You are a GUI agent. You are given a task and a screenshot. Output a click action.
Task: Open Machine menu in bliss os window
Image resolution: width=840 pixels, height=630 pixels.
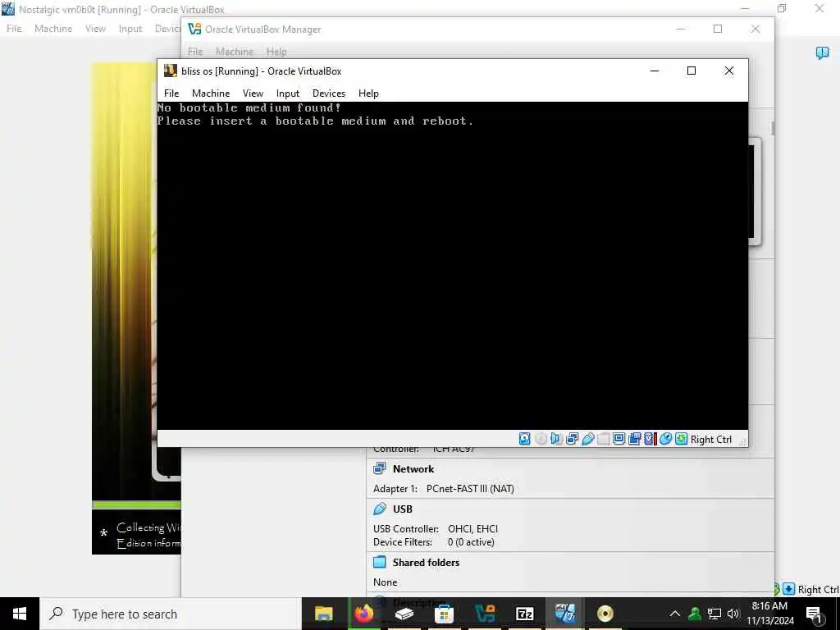(x=211, y=94)
